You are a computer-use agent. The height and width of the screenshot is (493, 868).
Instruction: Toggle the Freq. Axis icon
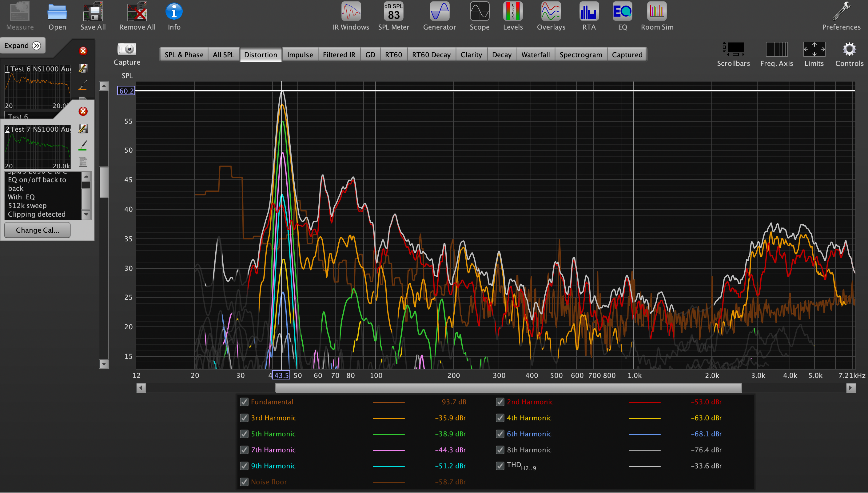777,49
